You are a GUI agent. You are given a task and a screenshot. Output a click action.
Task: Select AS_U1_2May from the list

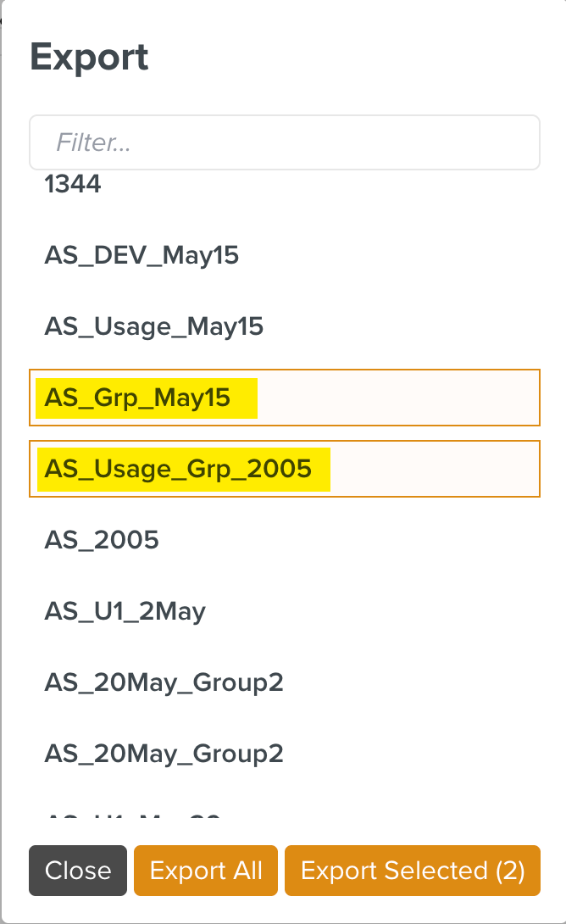tap(125, 610)
